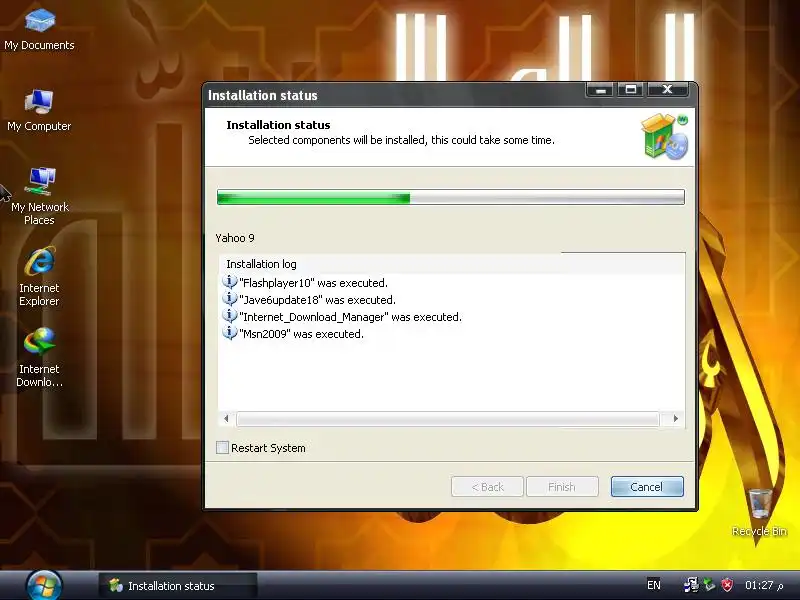Click the Yahoo 9 current component label
800x600 pixels.
click(235, 238)
